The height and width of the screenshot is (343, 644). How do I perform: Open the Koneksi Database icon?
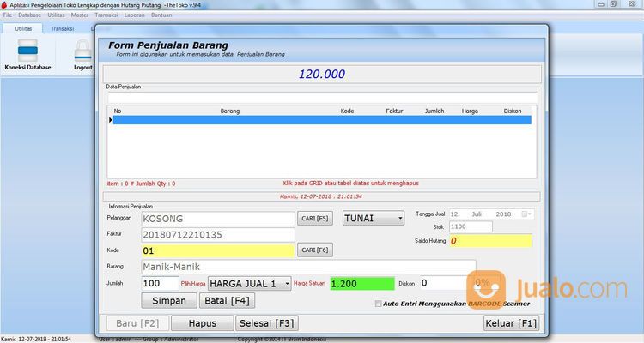tap(27, 54)
